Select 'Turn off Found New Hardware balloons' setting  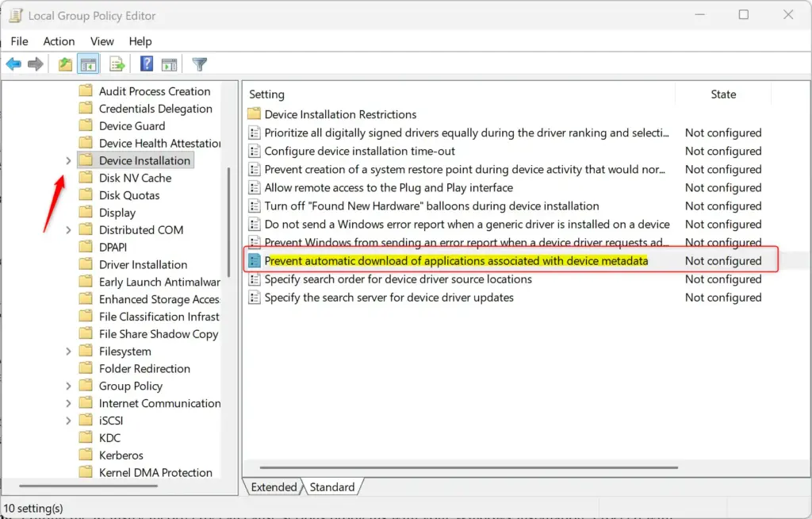pyautogui.click(x=431, y=206)
